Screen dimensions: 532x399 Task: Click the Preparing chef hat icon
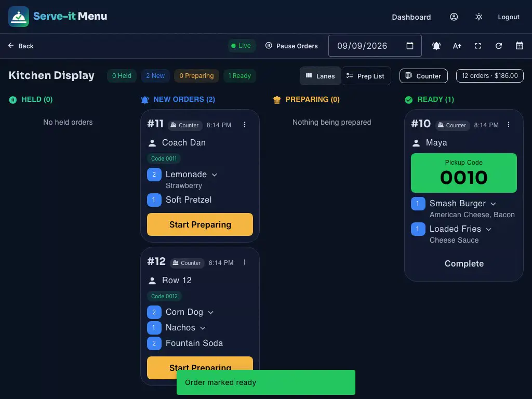[x=277, y=100]
